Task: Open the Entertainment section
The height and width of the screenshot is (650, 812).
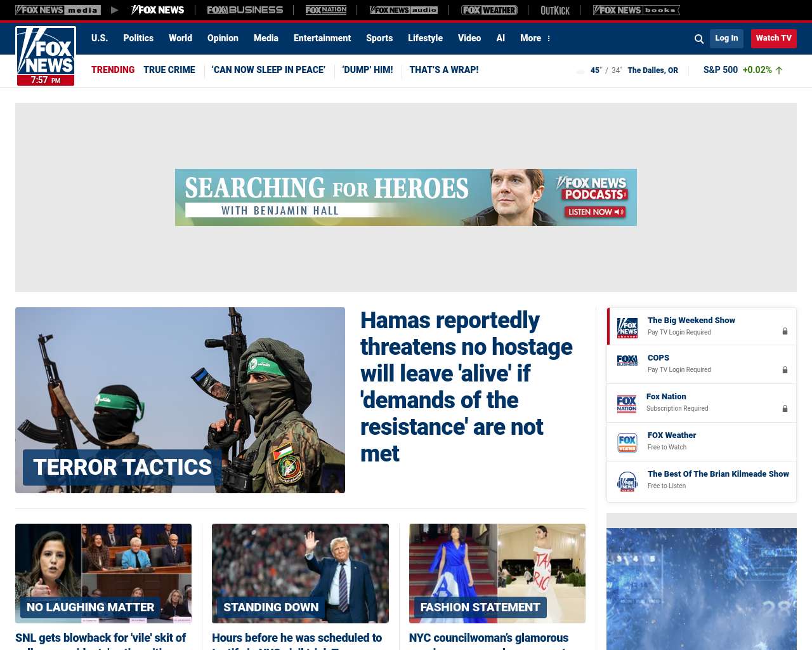Action: point(322,38)
